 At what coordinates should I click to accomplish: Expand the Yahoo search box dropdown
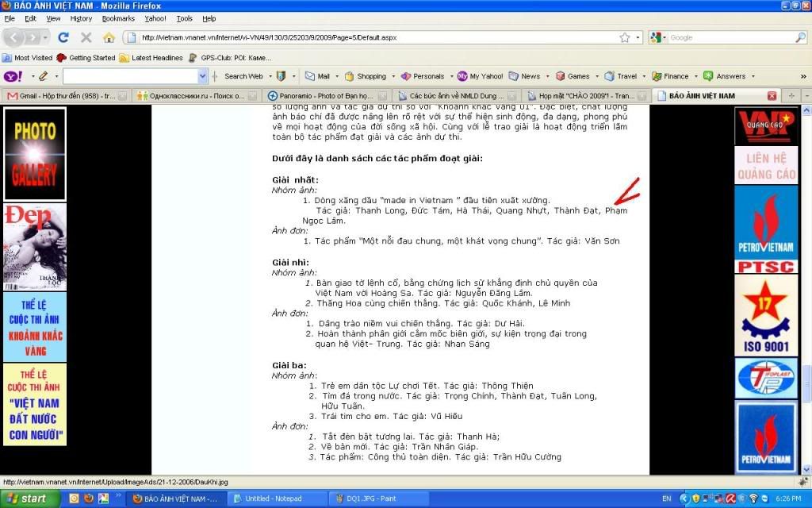click(x=202, y=76)
